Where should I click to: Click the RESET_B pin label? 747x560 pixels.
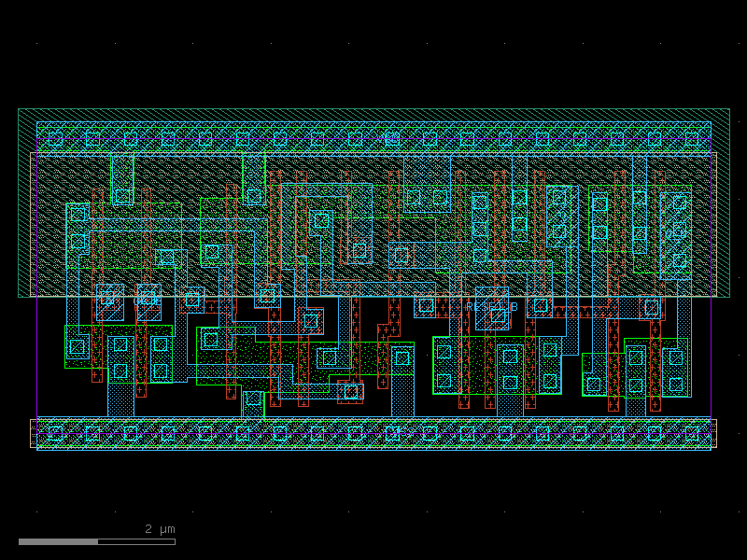click(x=491, y=307)
